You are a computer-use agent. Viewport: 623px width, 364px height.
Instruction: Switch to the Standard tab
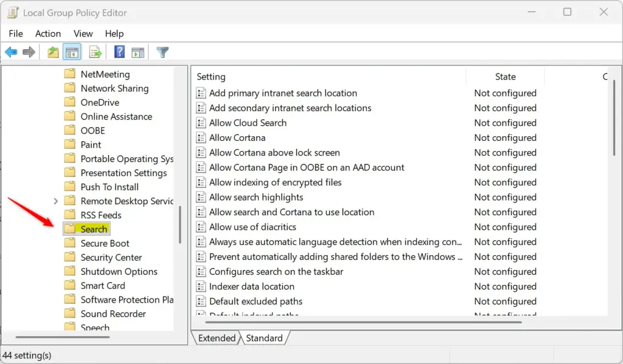click(x=264, y=338)
